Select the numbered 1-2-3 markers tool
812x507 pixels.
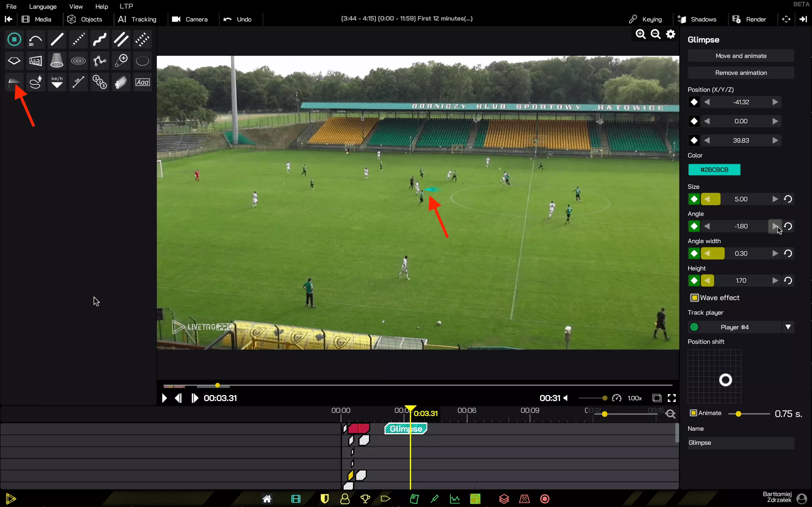(100, 82)
